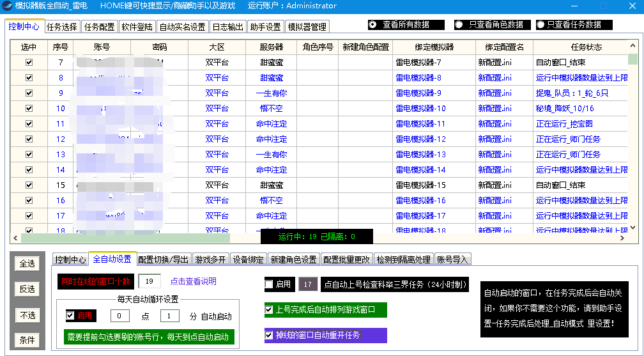
Task: Choose the 只查看角色数据 radio option
Action: coord(459,25)
